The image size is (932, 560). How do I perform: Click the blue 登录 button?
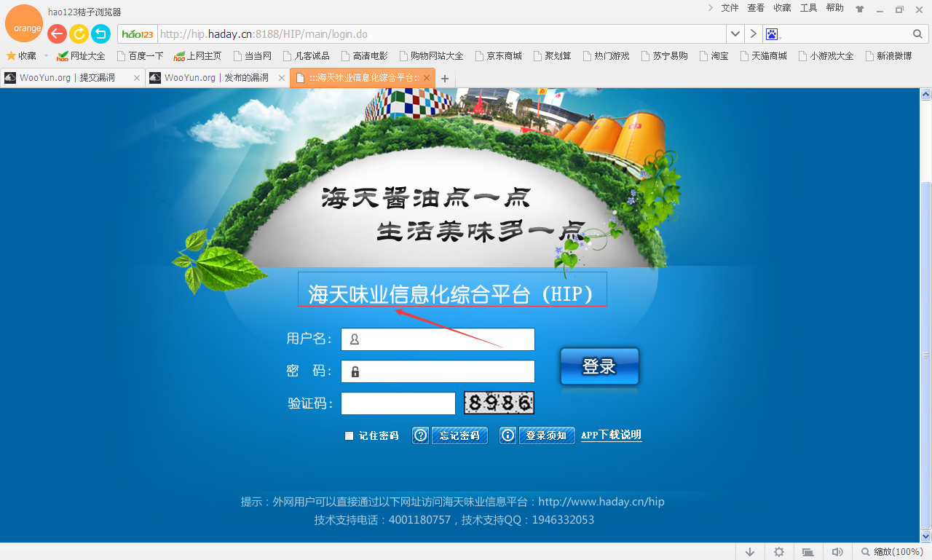pyautogui.click(x=599, y=367)
